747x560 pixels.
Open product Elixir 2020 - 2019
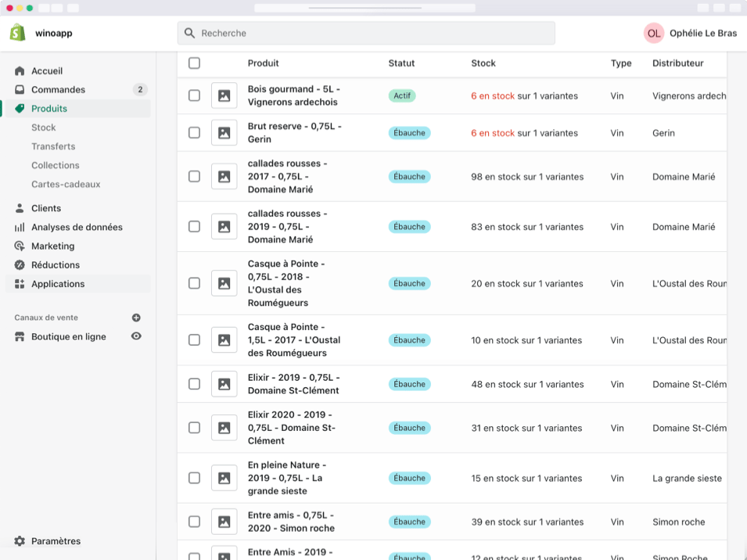coord(292,428)
